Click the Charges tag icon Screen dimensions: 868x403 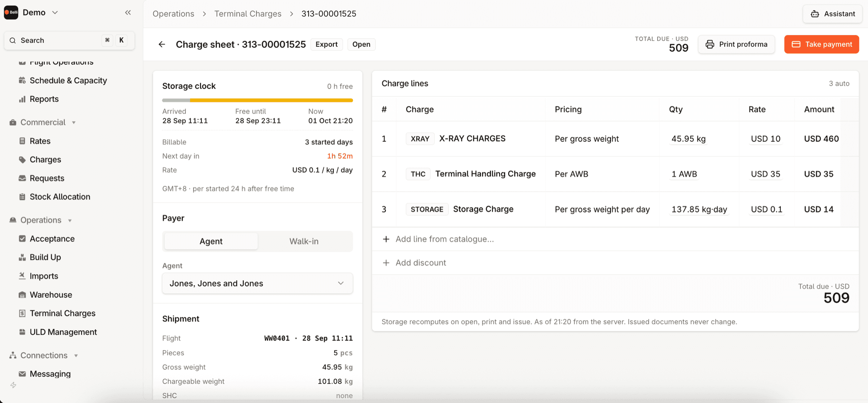[x=22, y=160]
